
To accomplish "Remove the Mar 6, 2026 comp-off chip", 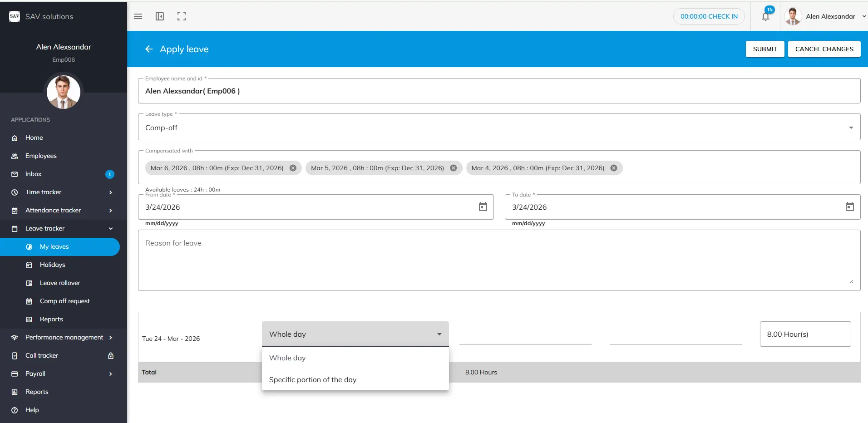I will pyautogui.click(x=293, y=168).
